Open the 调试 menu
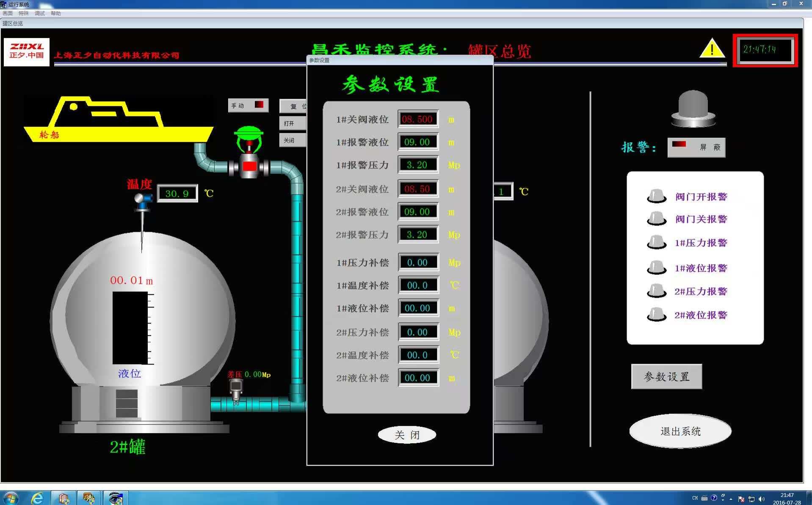 pyautogui.click(x=40, y=14)
